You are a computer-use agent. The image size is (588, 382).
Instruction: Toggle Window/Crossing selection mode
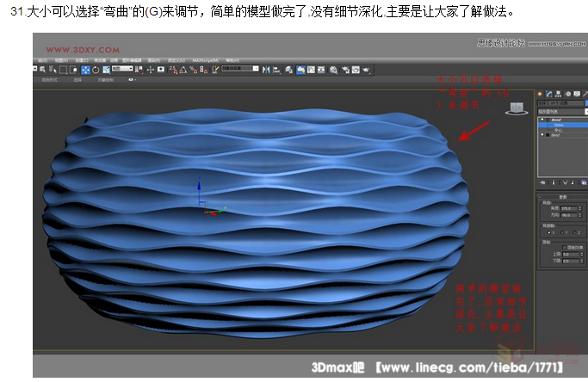tap(73, 70)
